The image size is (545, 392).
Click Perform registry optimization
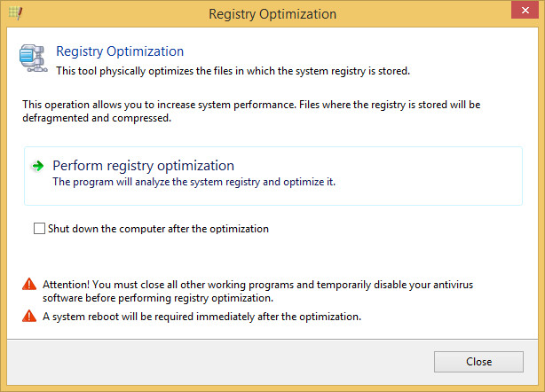(143, 166)
